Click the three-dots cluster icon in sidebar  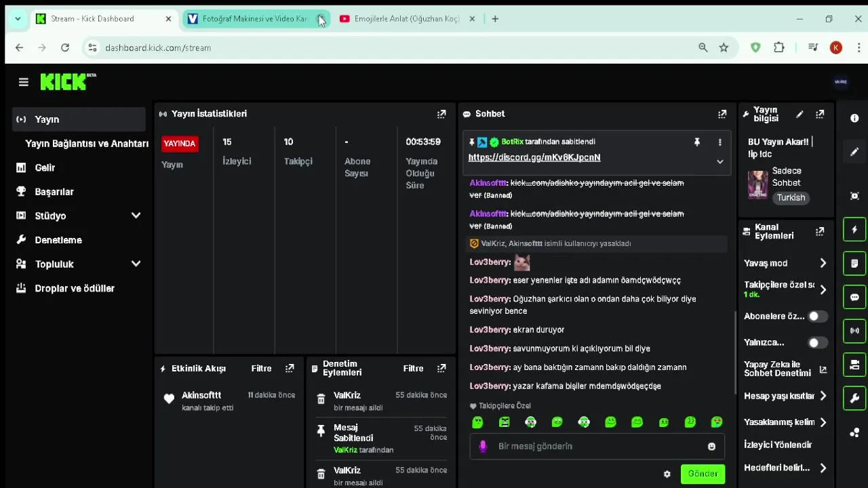tap(854, 432)
